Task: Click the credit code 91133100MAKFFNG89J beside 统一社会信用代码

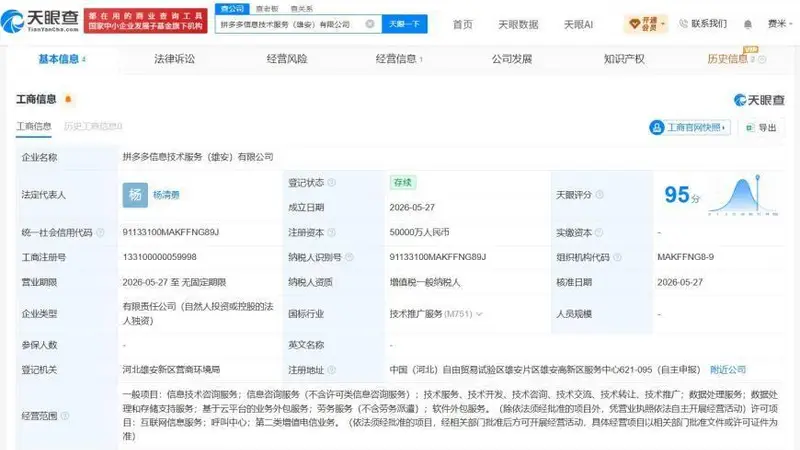Action: (171, 232)
